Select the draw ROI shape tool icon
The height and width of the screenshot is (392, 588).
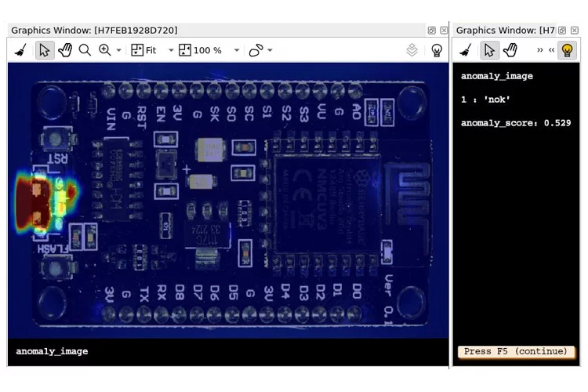pos(256,50)
